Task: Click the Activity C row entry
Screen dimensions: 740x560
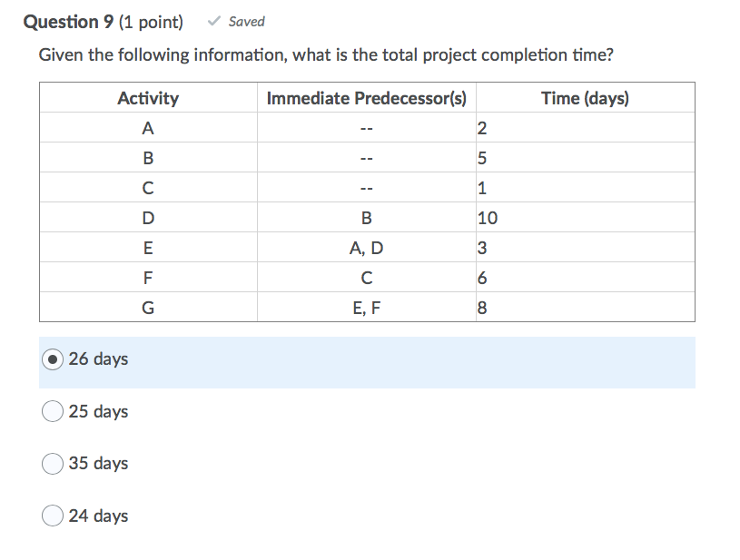Action: (x=148, y=187)
